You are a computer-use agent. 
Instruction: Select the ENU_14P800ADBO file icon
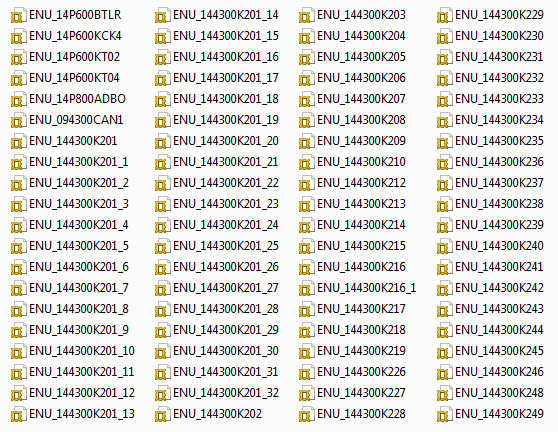tap(19, 100)
